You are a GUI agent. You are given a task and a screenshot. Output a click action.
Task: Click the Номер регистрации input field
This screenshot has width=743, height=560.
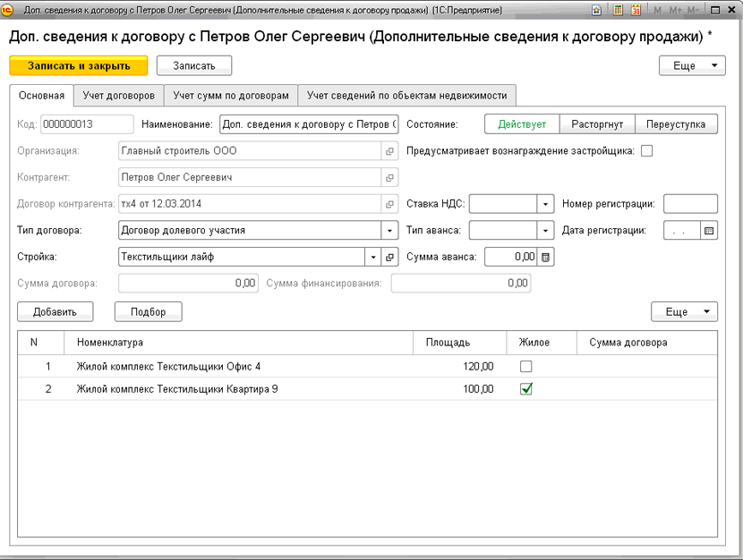click(x=690, y=204)
